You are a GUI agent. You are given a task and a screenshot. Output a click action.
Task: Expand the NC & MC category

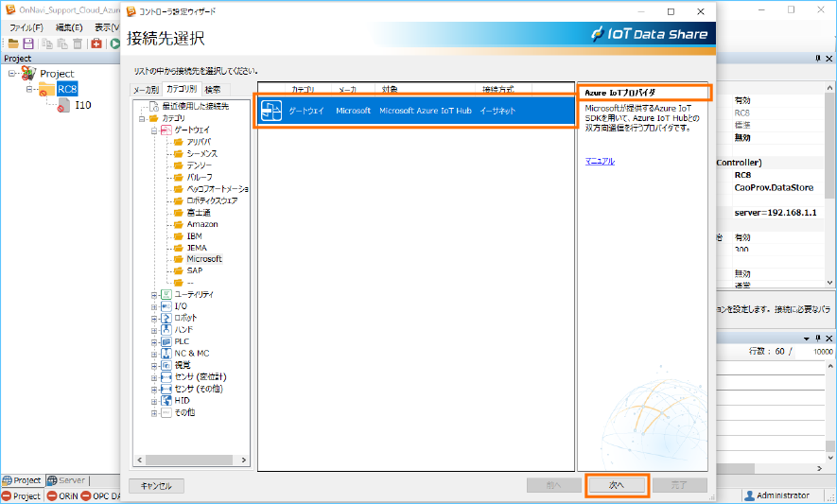coord(154,353)
